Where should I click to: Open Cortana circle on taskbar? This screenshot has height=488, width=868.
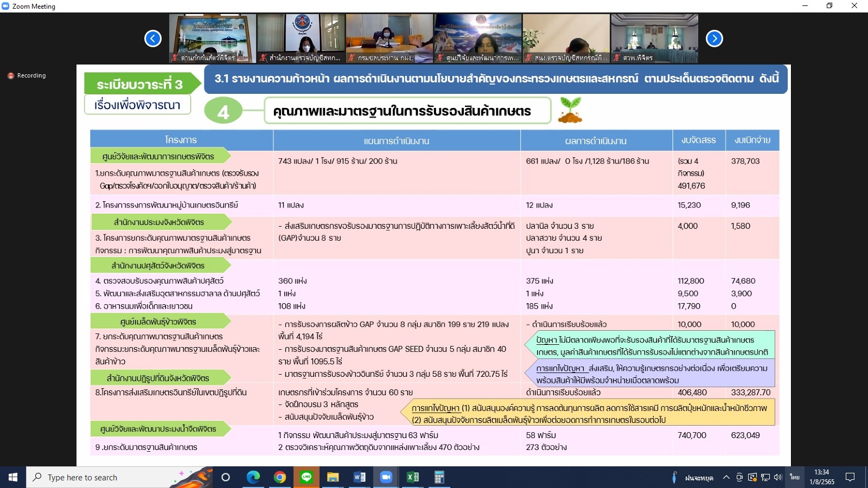pyautogui.click(x=226, y=477)
